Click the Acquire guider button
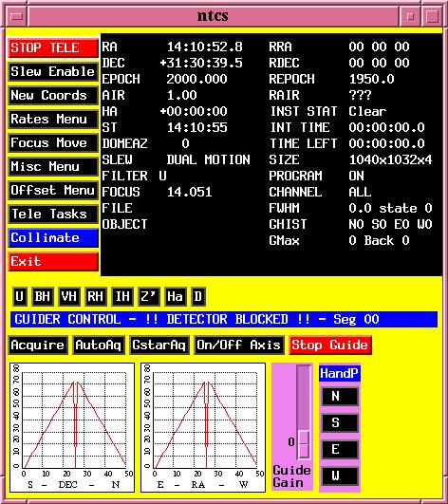This screenshot has width=448, height=504. pos(38,345)
